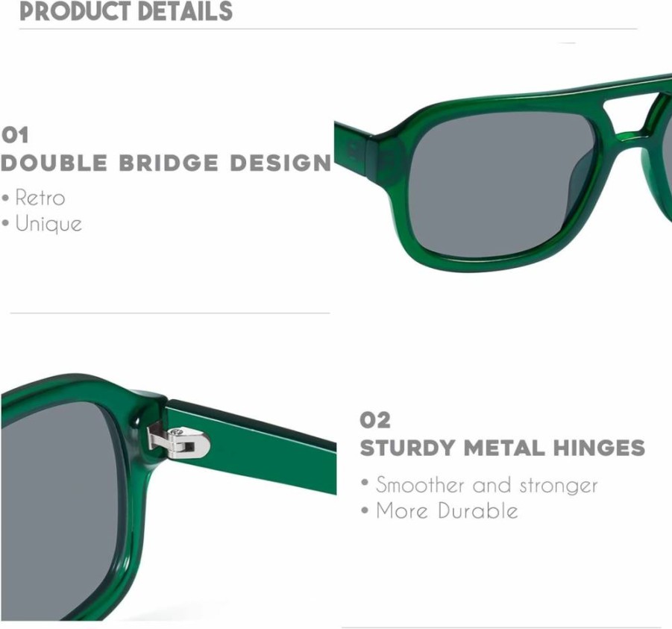This screenshot has height=629, width=672.
Task: Click the divider line under Unique section
Action: 170,313
